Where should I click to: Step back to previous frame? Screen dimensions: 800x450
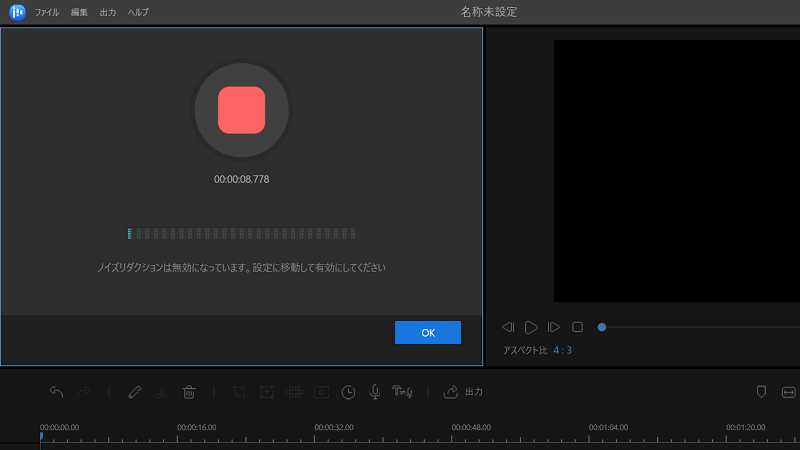click(508, 327)
